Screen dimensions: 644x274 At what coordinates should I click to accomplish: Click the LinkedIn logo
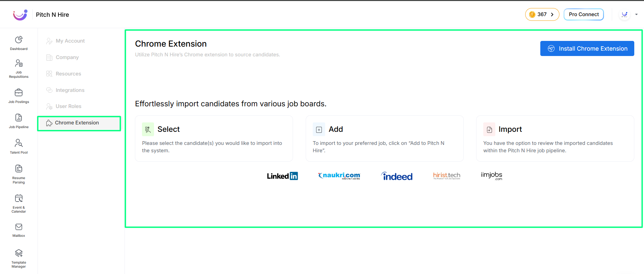click(x=282, y=176)
